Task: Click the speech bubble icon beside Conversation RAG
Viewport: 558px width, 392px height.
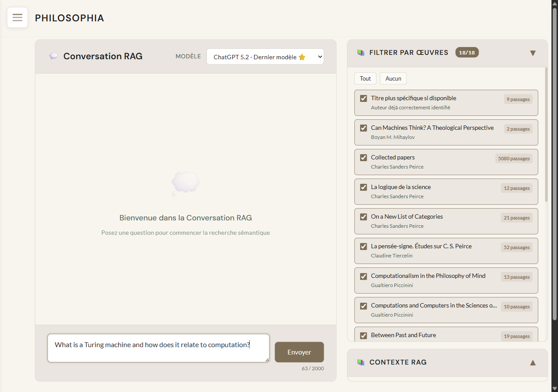Action: (x=54, y=56)
